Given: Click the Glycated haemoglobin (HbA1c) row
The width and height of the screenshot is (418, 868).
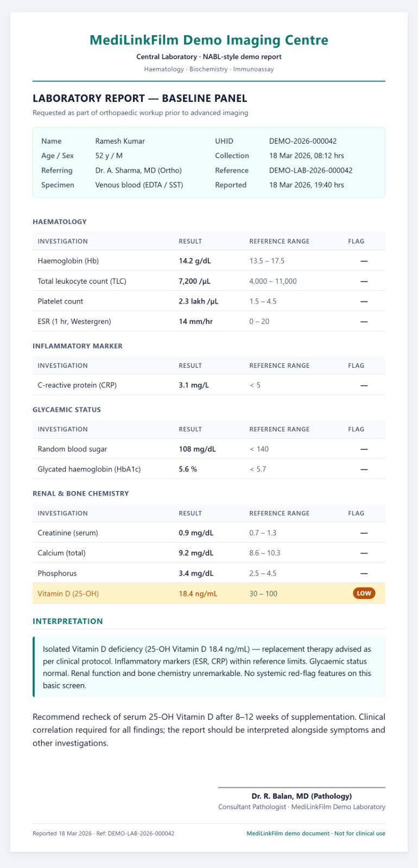Looking at the screenshot, I should (209, 469).
